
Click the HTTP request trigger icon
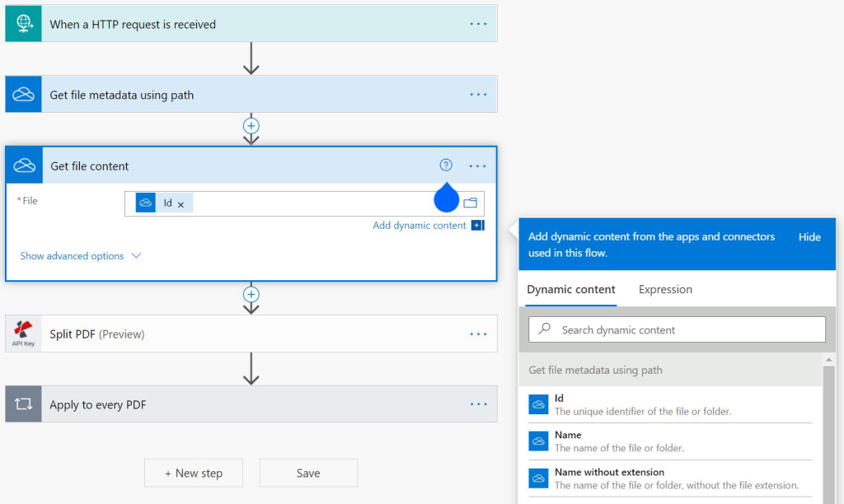[x=23, y=24]
